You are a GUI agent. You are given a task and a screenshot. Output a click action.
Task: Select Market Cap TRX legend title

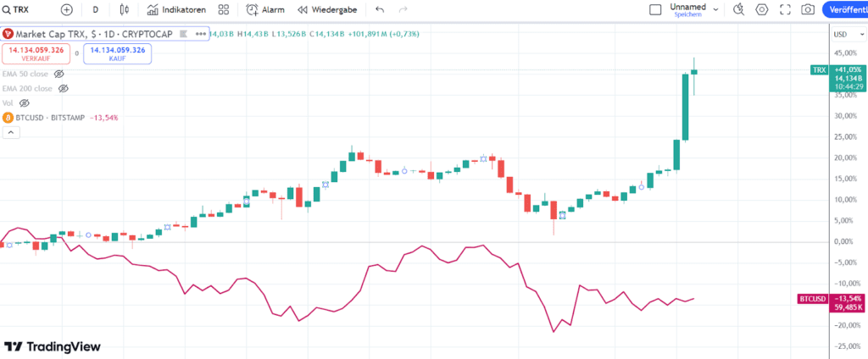[x=94, y=34]
